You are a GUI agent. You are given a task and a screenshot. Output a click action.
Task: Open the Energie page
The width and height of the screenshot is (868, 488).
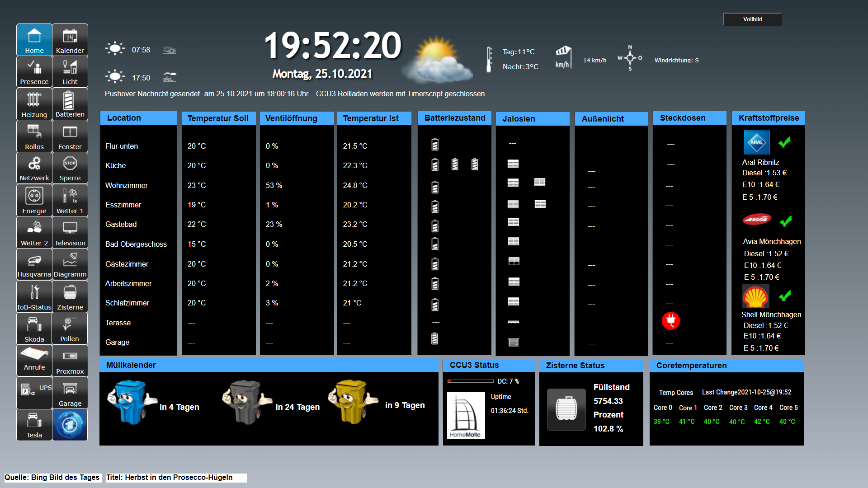[34, 200]
